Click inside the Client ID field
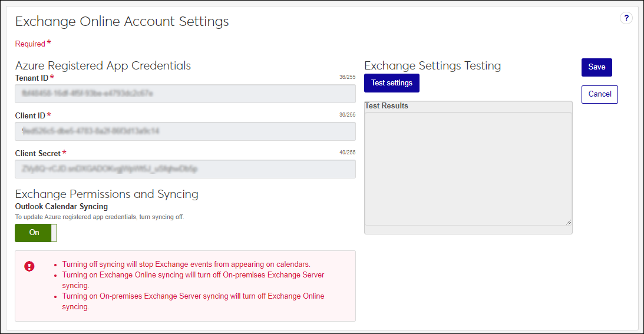This screenshot has height=334, width=644. tap(185, 131)
